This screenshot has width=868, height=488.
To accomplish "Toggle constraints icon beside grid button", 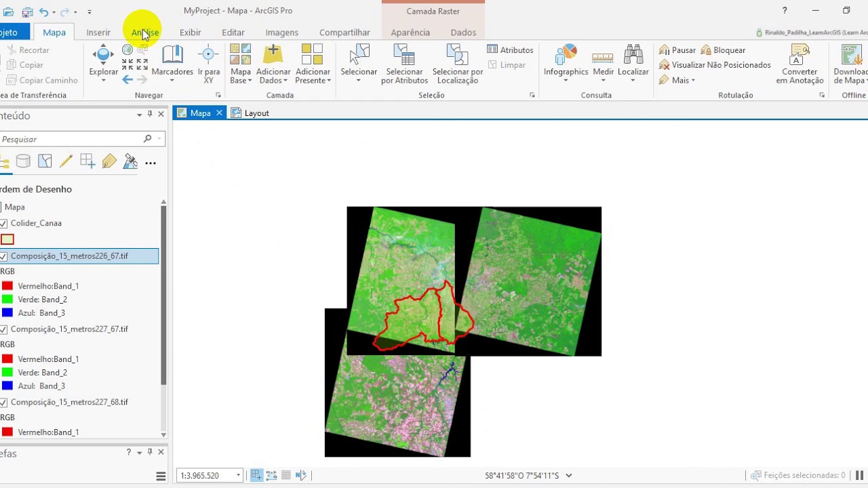I will (x=271, y=475).
